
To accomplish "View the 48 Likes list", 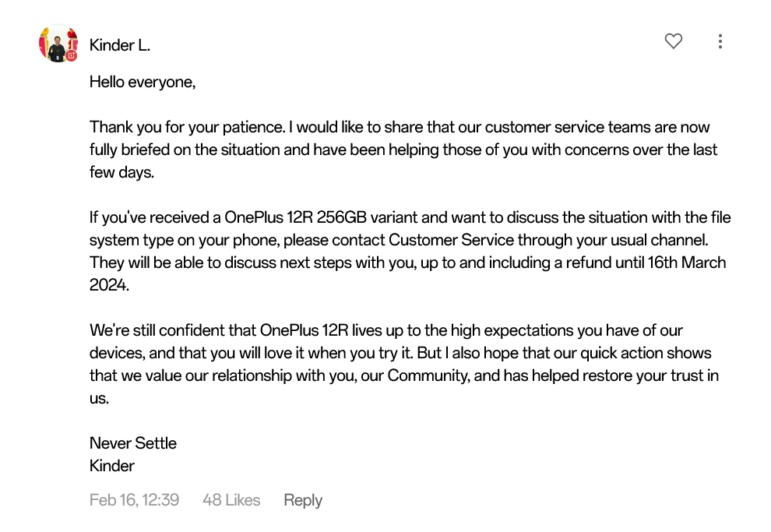I will pos(231,500).
